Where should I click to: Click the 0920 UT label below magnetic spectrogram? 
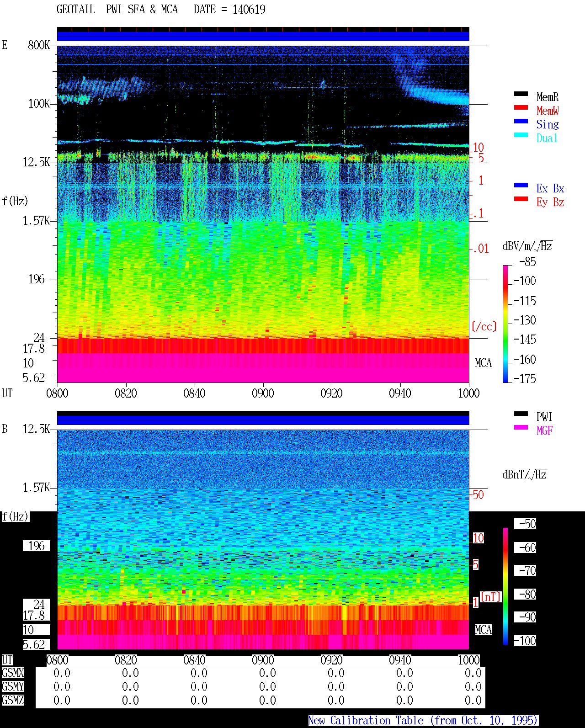point(331,660)
